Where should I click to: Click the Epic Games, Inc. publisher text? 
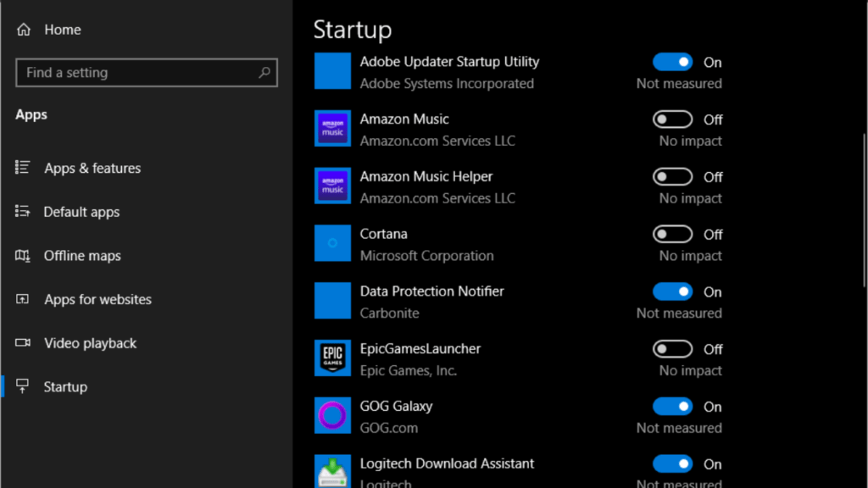tap(409, 371)
